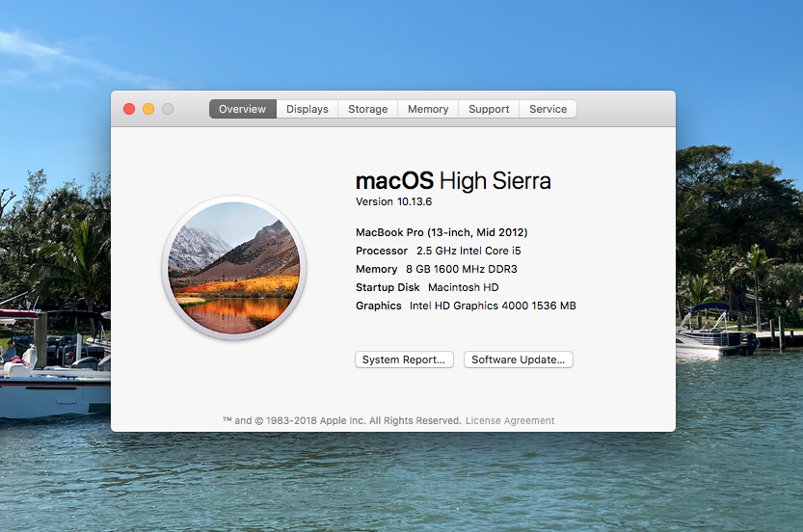Open the Service tab
Image resolution: width=803 pixels, height=532 pixels.
pos(548,109)
